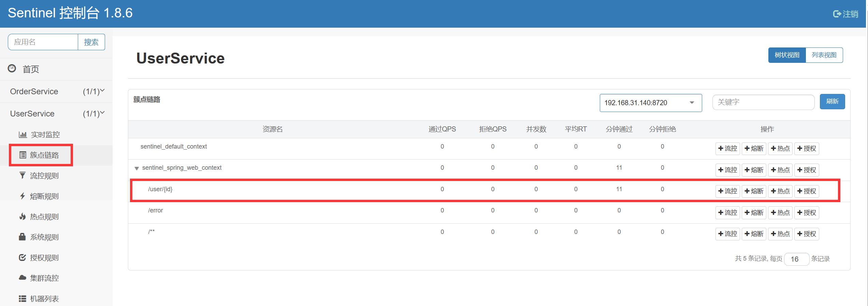Open the 热点规则 hotspot rules page
The image size is (868, 306).
(x=44, y=217)
